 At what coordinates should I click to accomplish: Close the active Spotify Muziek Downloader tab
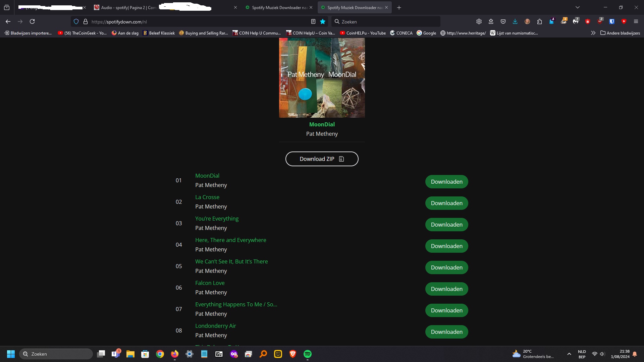tap(386, 7)
